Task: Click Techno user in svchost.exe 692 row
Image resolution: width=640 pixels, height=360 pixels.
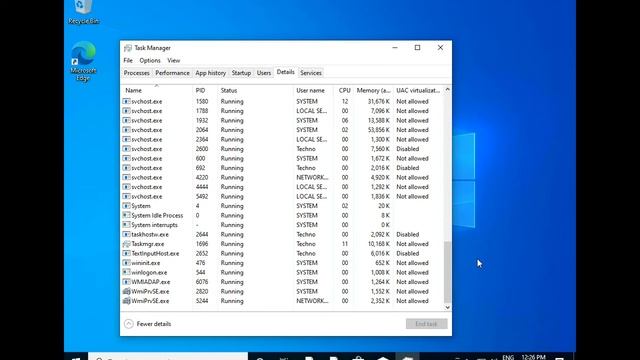Action: (306, 168)
